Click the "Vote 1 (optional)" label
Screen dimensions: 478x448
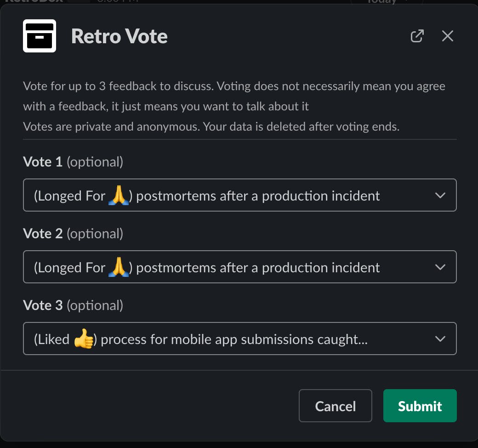coord(73,162)
